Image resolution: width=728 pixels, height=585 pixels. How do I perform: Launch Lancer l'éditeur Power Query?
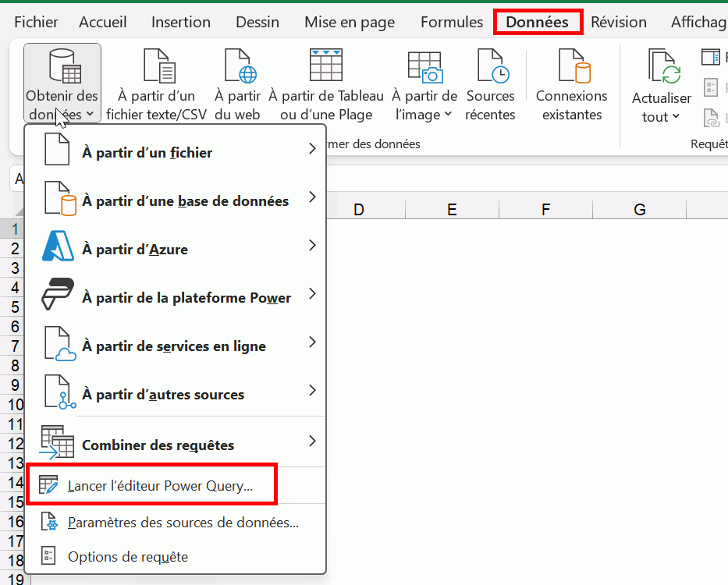coord(160,486)
